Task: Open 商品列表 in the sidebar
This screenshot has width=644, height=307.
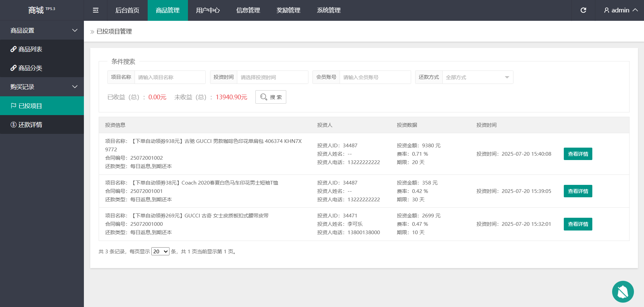Action: pos(42,49)
